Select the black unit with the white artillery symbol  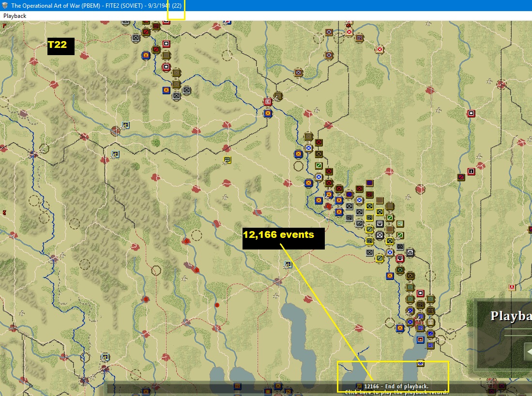(380, 223)
